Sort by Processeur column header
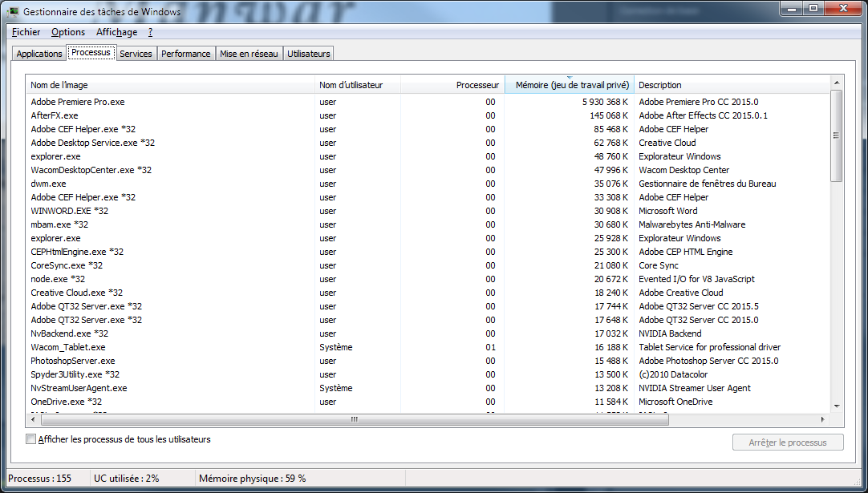The height and width of the screenshot is (493, 868). (x=452, y=85)
